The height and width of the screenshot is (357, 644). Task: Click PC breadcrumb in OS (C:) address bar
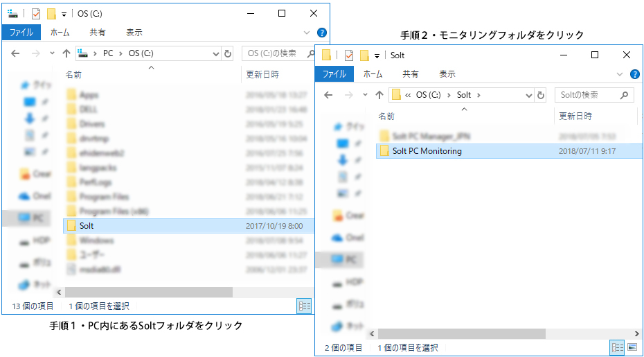coord(108,53)
